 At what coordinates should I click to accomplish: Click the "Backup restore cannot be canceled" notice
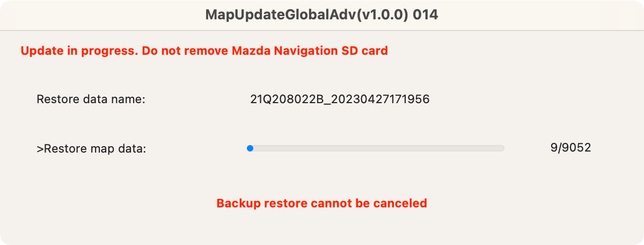(321, 204)
